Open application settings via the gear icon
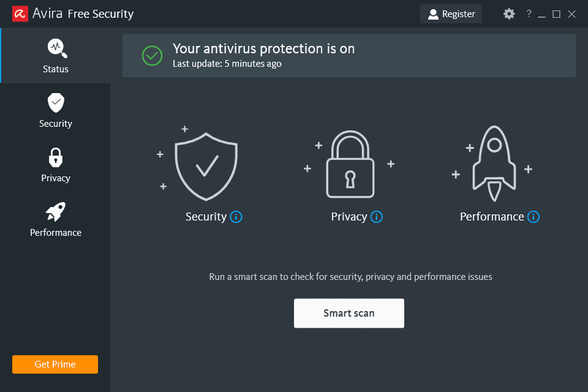588x392 pixels. [508, 13]
